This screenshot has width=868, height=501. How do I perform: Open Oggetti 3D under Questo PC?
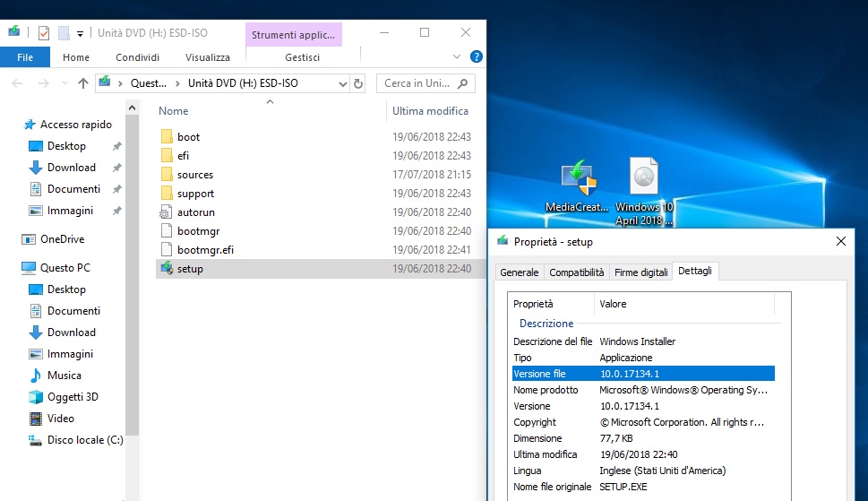click(x=73, y=397)
